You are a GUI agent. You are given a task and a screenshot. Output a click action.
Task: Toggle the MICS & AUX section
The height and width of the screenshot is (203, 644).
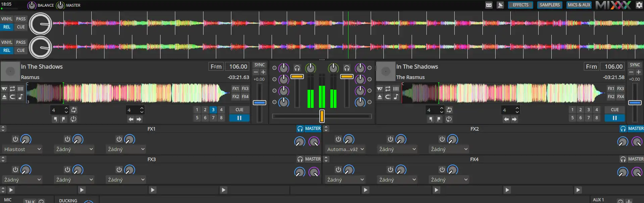point(579,5)
